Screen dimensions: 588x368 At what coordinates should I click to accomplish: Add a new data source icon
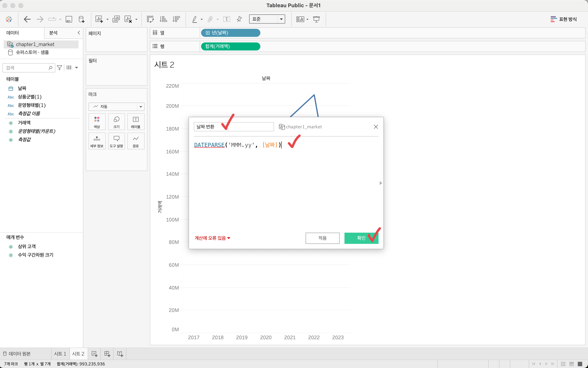point(82,19)
